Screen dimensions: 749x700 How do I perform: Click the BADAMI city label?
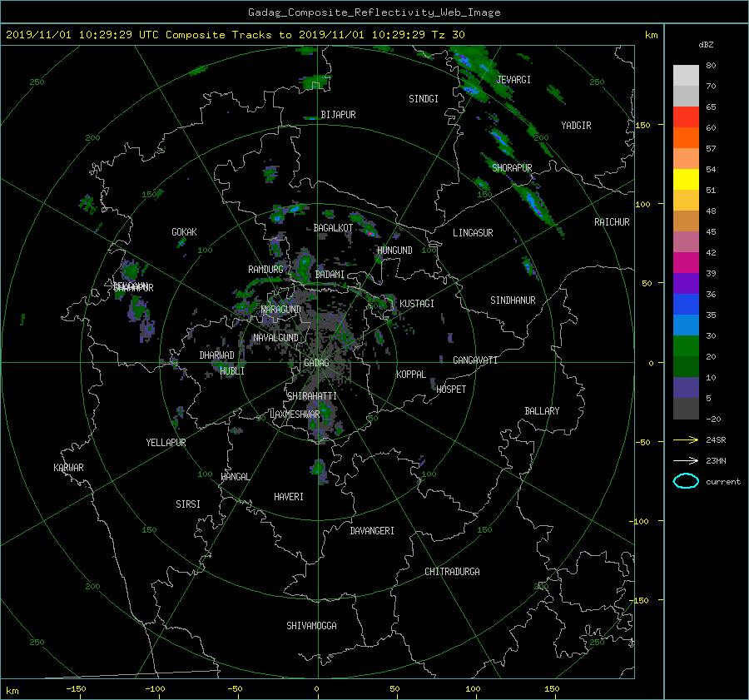(x=330, y=275)
